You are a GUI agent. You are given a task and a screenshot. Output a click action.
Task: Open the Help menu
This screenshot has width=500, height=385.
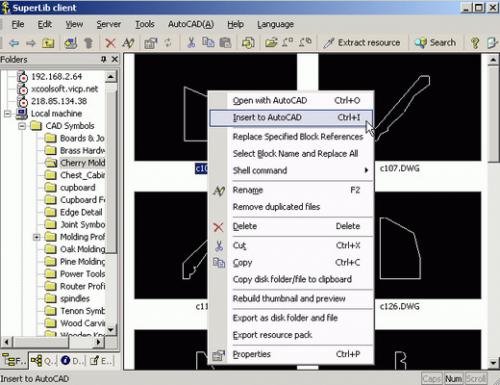click(235, 24)
